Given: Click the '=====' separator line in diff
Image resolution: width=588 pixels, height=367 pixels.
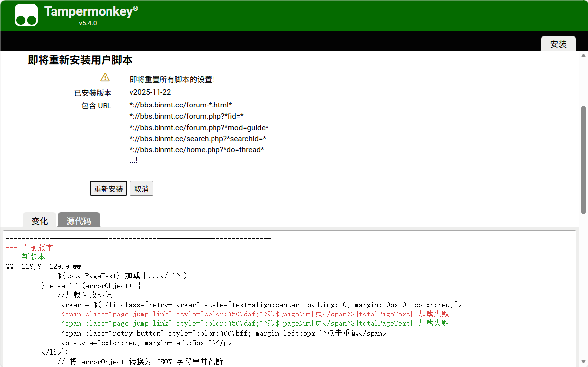Looking at the screenshot, I should click(138, 238).
